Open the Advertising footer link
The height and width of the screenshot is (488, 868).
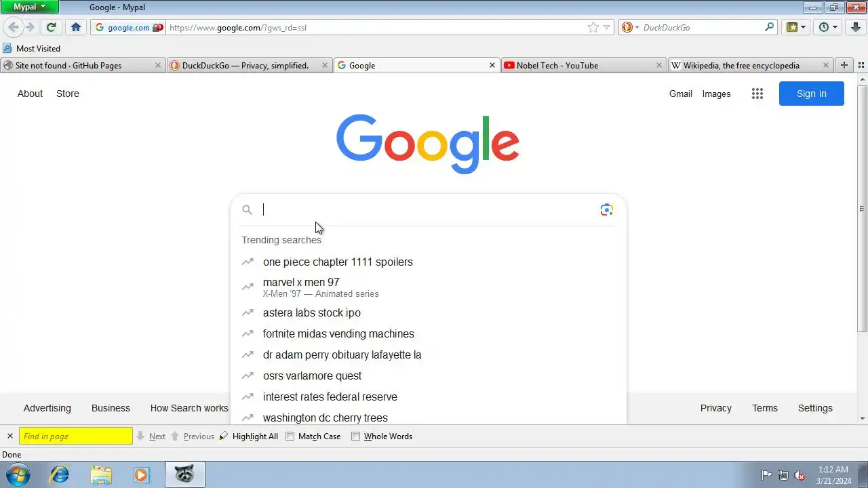tap(47, 408)
